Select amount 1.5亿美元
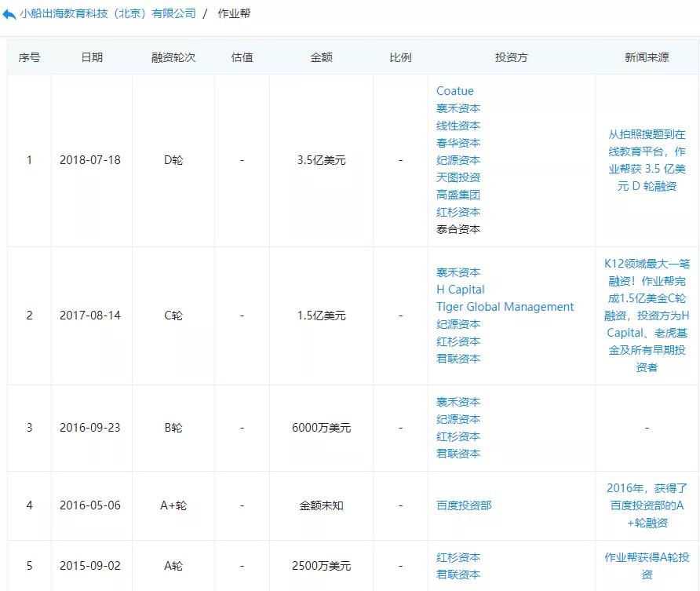This screenshot has width=700, height=591. coord(322,316)
